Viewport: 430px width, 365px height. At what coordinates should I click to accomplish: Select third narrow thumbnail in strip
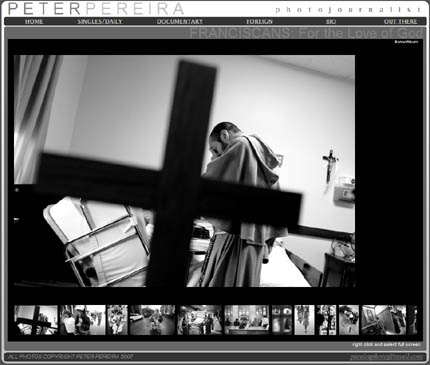pyautogui.click(x=117, y=320)
